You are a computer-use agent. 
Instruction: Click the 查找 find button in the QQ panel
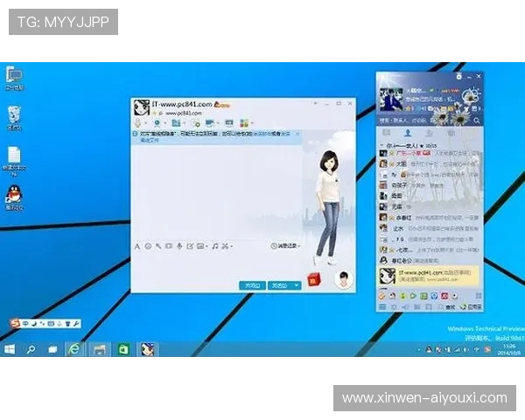pos(448,307)
